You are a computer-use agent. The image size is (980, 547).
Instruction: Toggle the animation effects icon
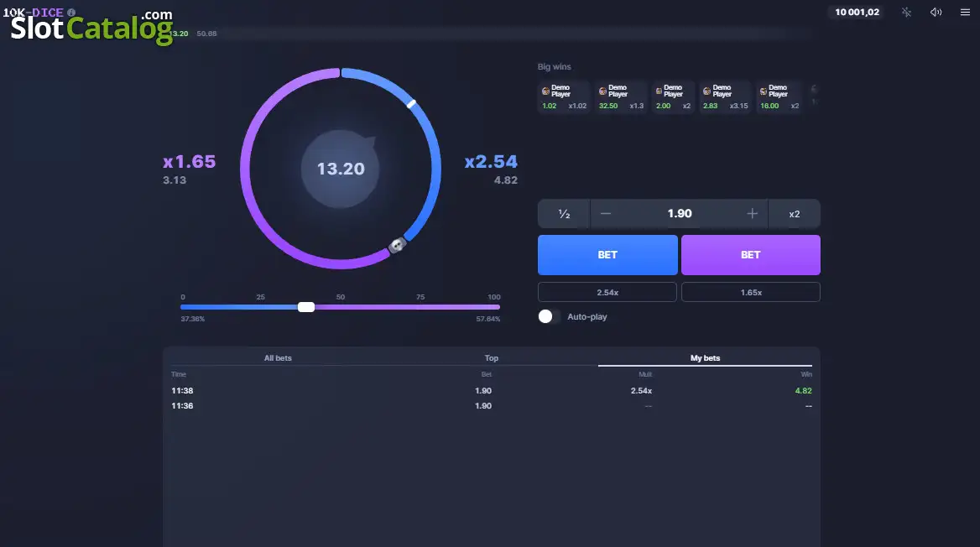906,12
